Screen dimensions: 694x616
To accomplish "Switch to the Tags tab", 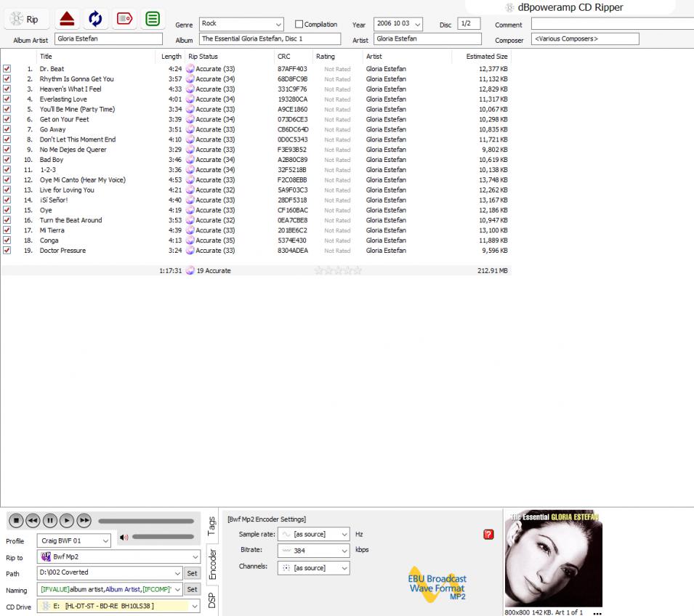I will (x=211, y=523).
